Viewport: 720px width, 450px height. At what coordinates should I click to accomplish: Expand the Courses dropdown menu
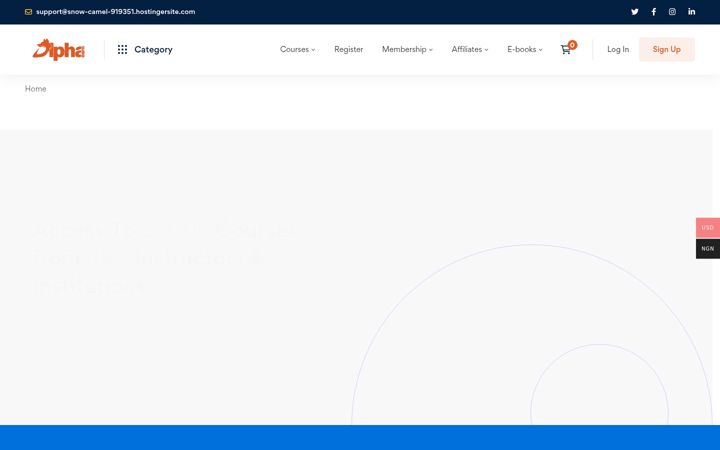[x=298, y=49]
